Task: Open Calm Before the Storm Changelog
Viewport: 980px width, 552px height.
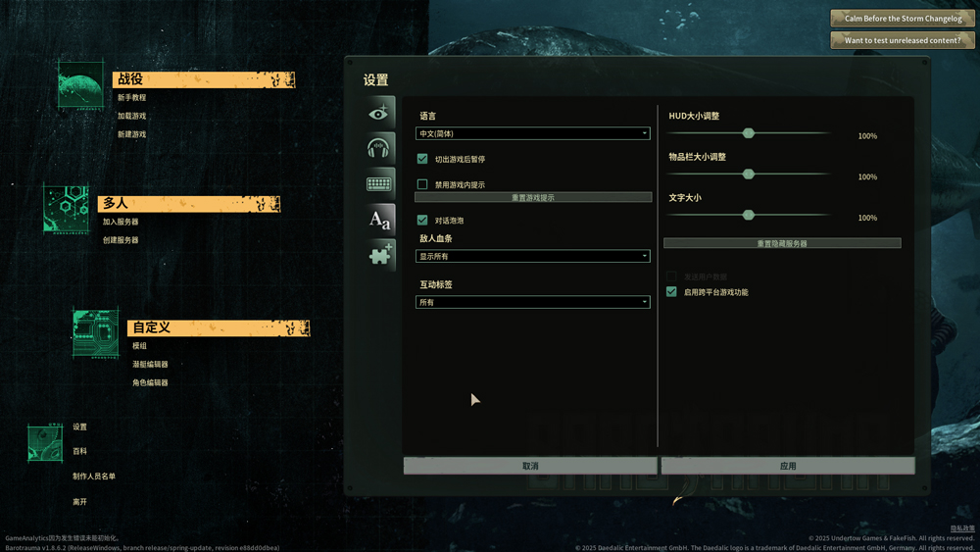Action: (x=903, y=18)
